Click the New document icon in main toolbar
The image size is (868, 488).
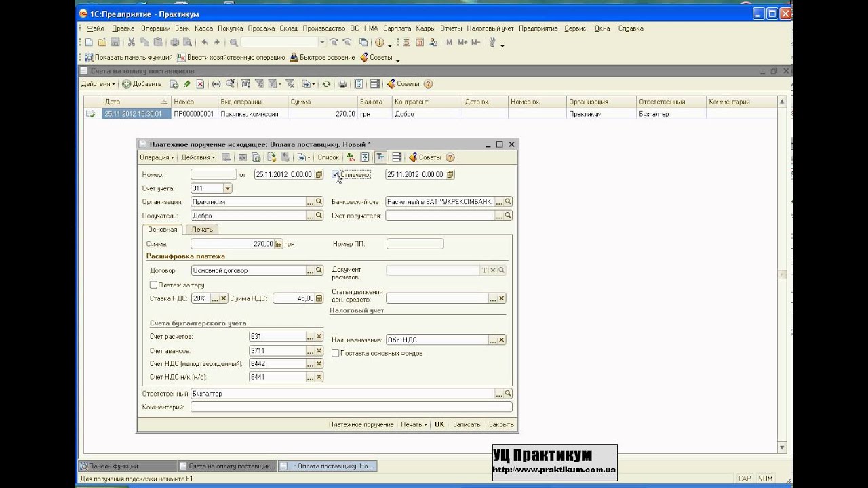coord(90,43)
